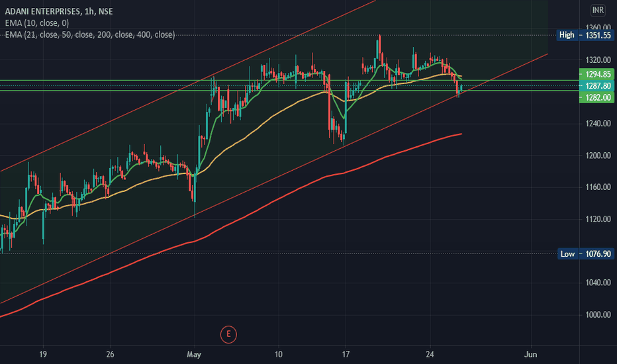Select the EMA (10, close, 0) indicator legend

click(37, 23)
